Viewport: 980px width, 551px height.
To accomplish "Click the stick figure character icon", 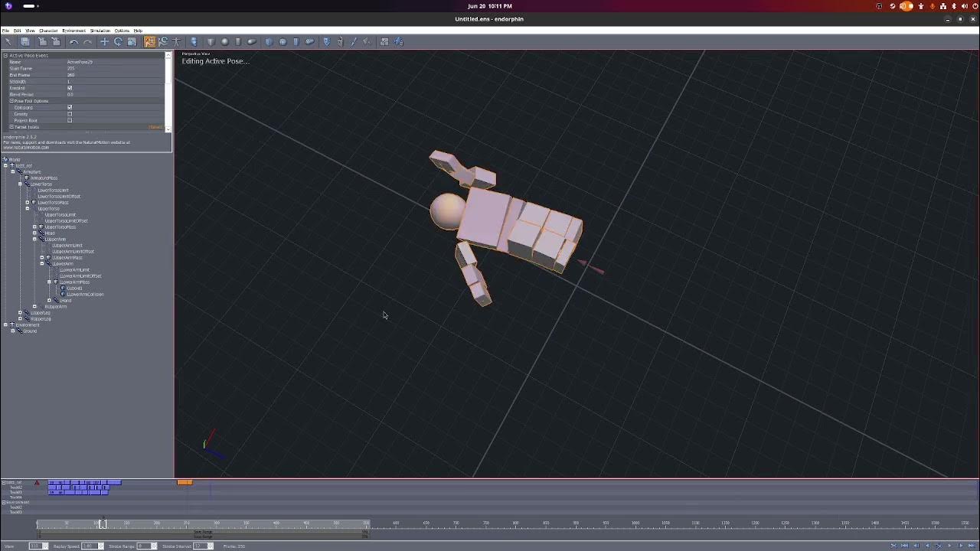I will tap(177, 41).
